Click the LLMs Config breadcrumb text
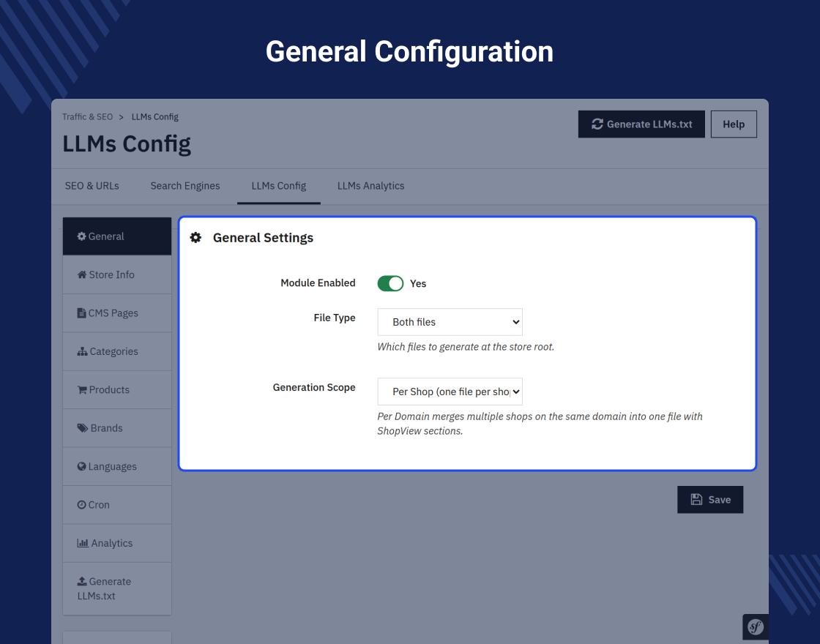 (x=154, y=116)
